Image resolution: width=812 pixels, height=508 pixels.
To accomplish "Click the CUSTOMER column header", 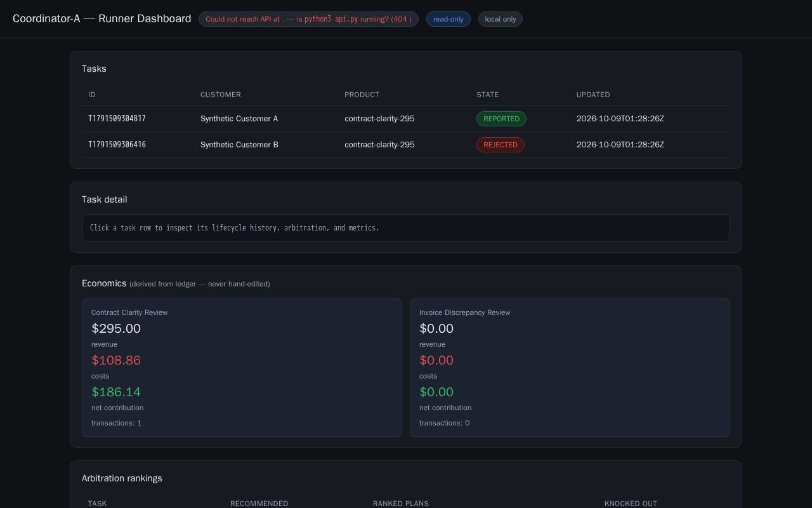I will [x=221, y=95].
